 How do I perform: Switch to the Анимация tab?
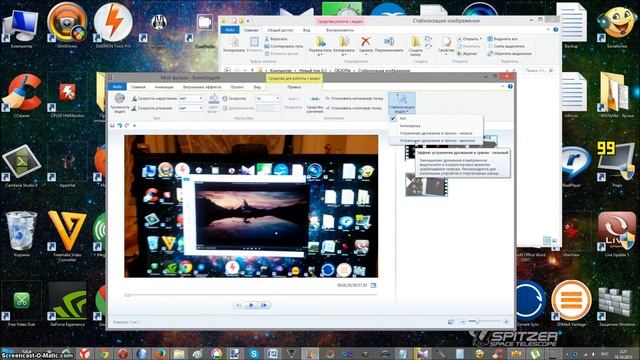click(x=164, y=87)
